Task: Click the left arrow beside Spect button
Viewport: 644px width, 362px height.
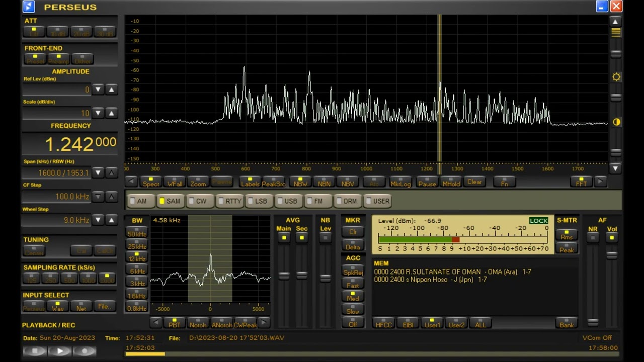Action: click(131, 182)
